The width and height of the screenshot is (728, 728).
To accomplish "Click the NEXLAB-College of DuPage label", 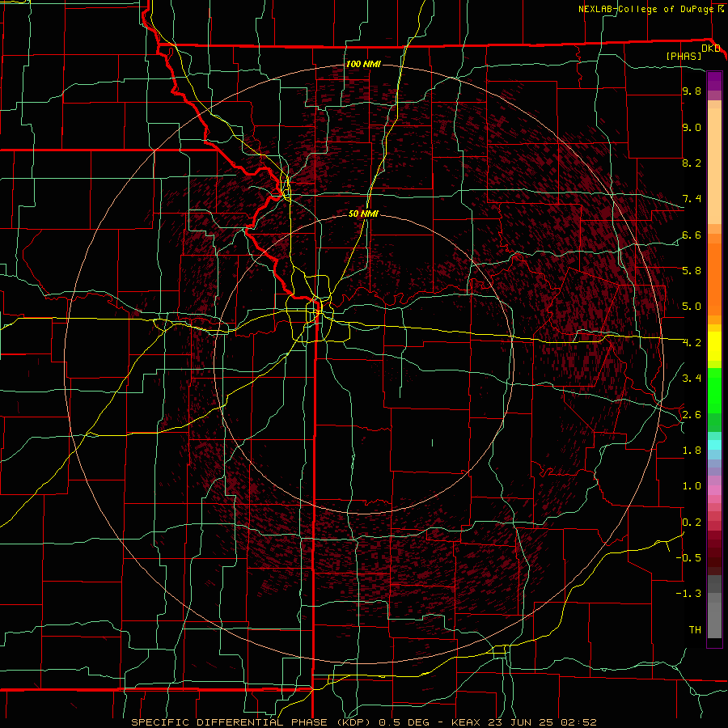I will 645,9.
